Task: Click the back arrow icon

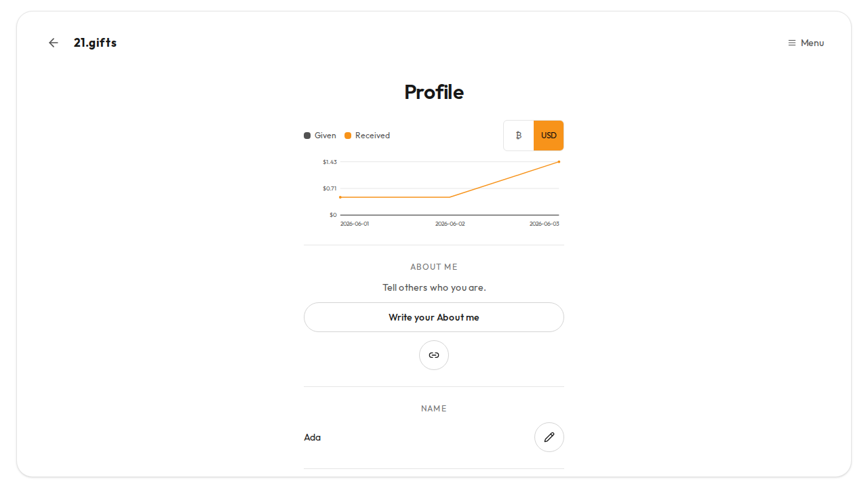Action: point(54,43)
